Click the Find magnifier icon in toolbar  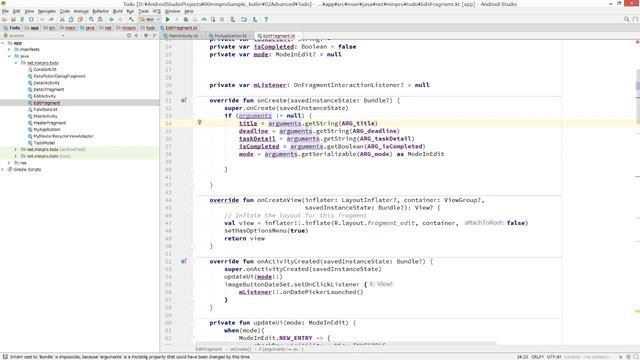point(91,19)
